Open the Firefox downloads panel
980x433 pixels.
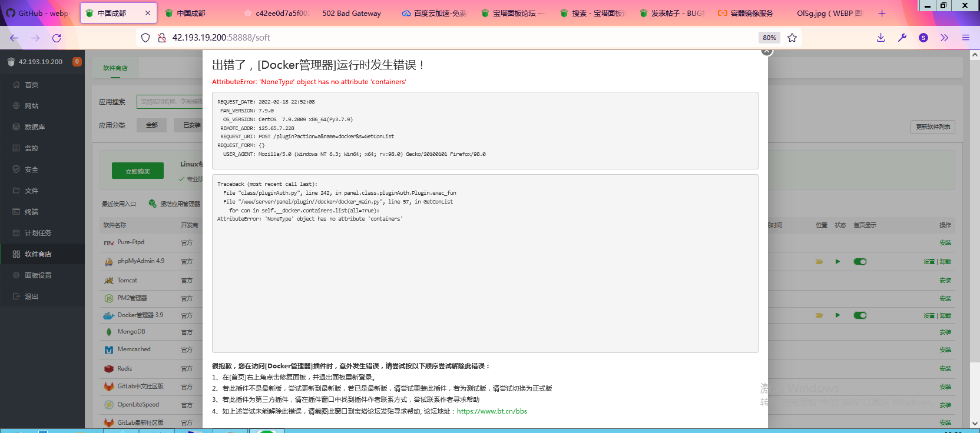click(x=881, y=38)
